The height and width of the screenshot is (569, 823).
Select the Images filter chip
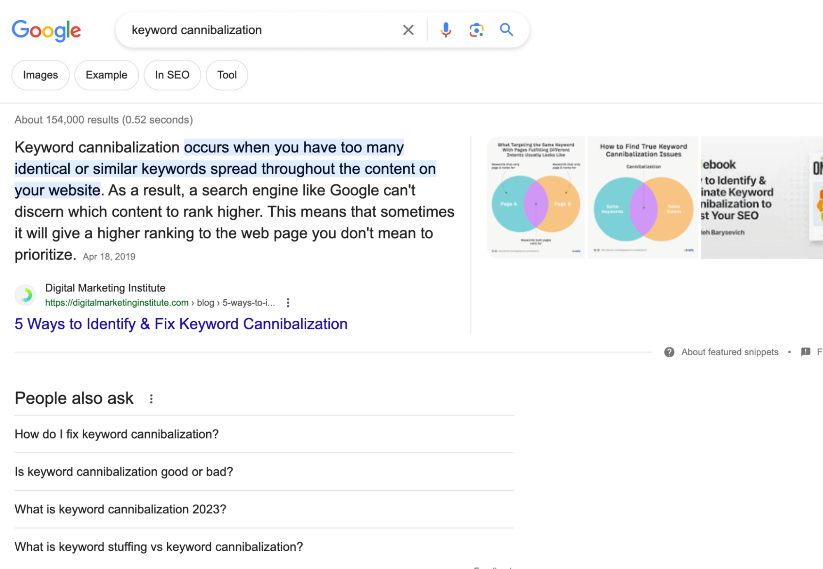point(41,75)
